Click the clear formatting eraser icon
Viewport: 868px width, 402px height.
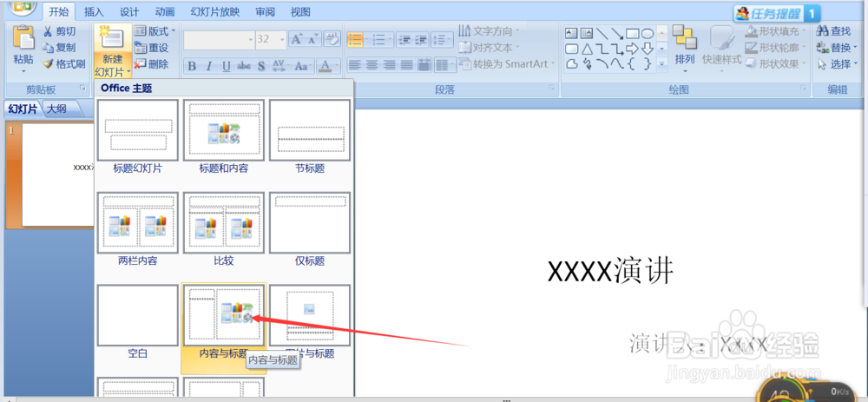pyautogui.click(x=332, y=38)
